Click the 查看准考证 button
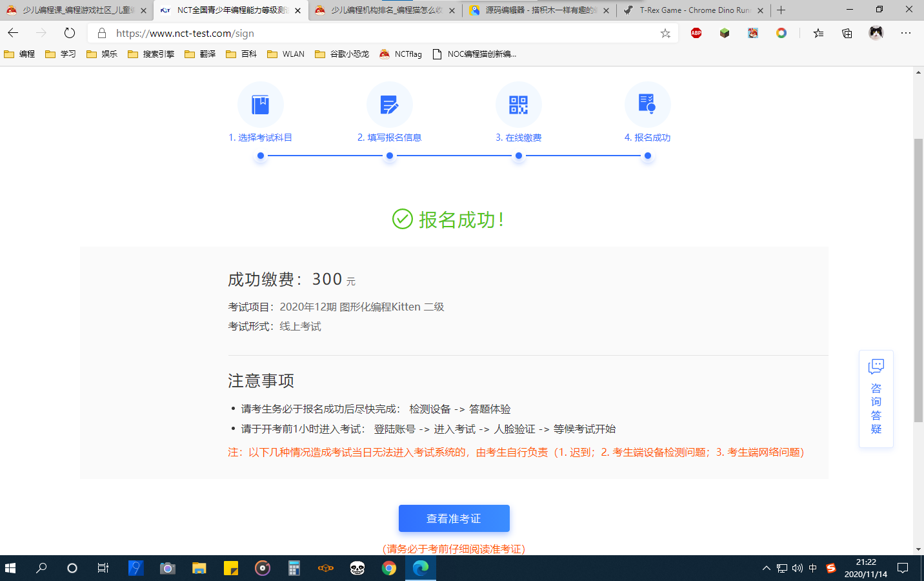924x581 pixels. point(454,518)
